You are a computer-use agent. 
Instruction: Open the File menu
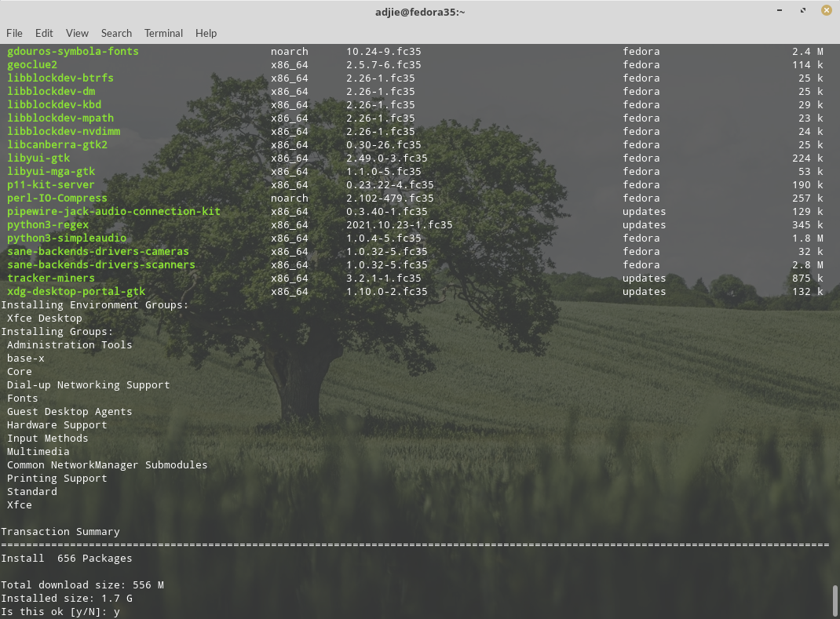[14, 33]
